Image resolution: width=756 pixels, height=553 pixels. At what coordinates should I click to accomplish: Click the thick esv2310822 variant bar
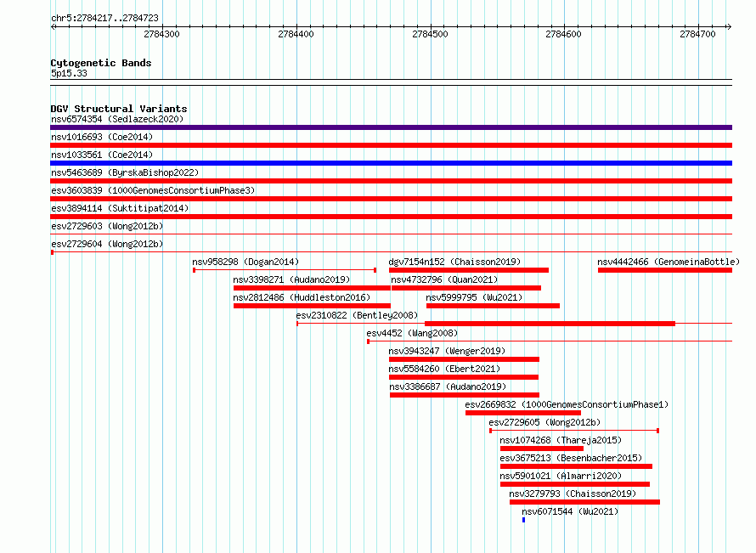pos(550,324)
